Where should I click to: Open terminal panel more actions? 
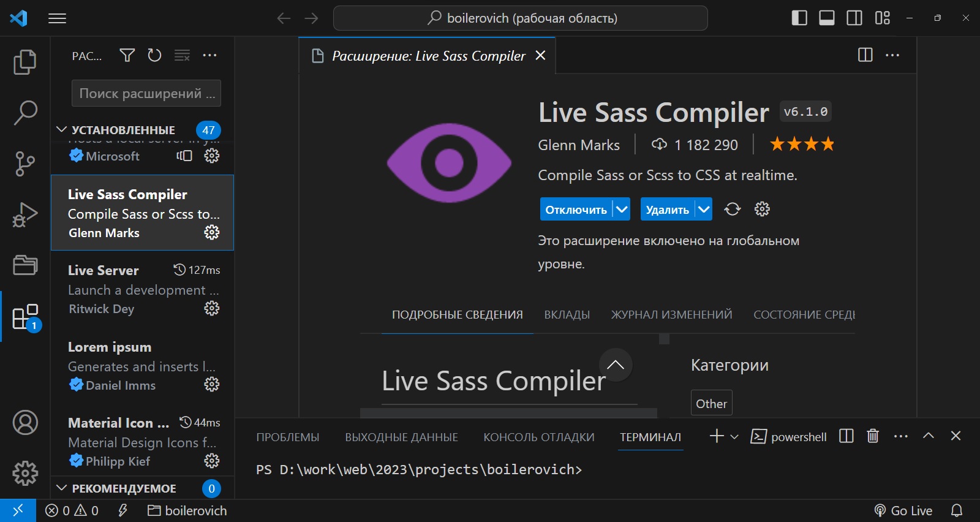(900, 436)
